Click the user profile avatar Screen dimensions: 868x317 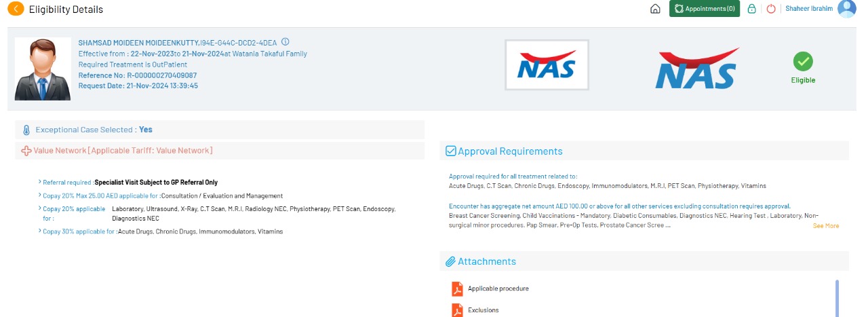tap(847, 9)
